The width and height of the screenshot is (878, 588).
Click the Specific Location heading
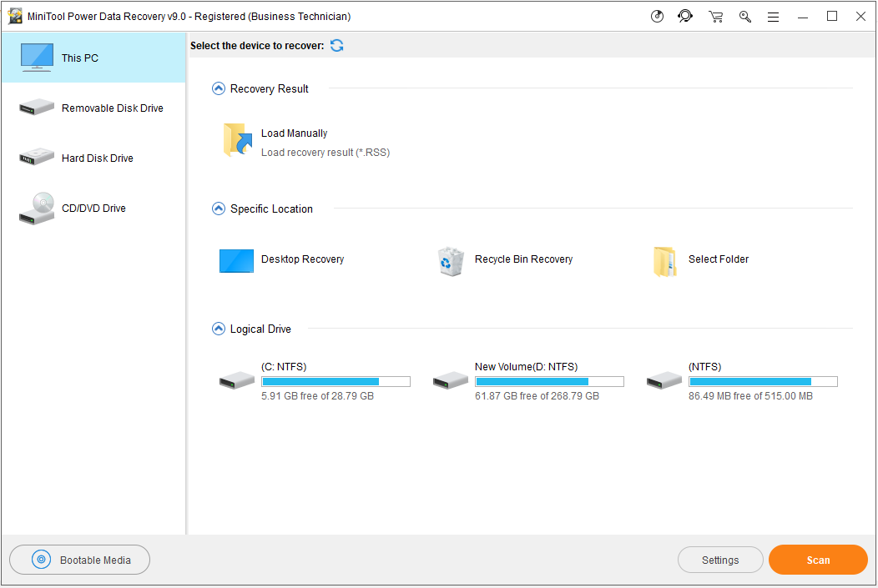click(271, 209)
